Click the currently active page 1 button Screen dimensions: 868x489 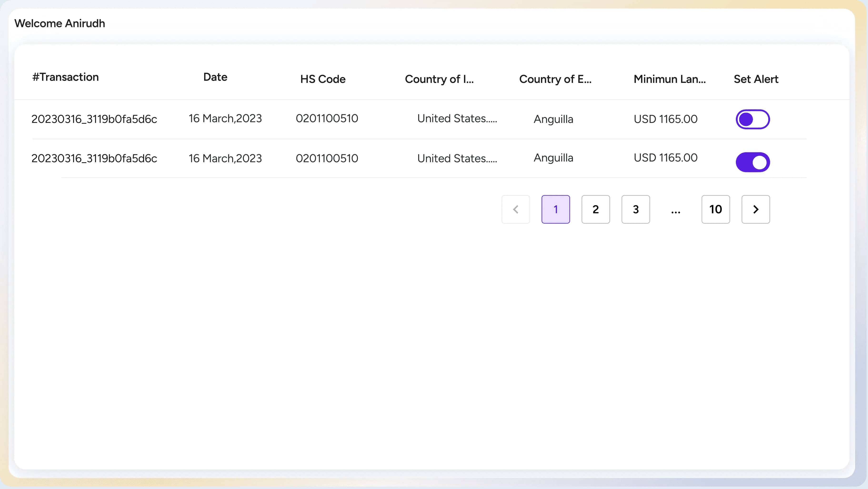pyautogui.click(x=555, y=209)
